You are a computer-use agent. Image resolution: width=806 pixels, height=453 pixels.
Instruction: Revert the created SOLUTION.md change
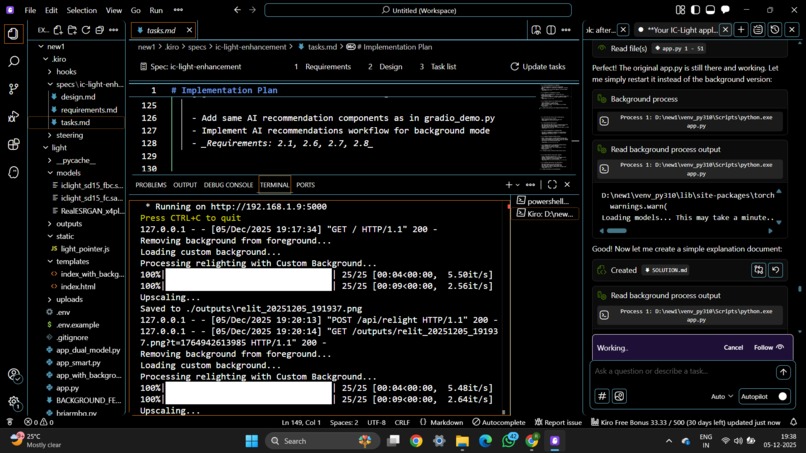pyautogui.click(x=776, y=270)
